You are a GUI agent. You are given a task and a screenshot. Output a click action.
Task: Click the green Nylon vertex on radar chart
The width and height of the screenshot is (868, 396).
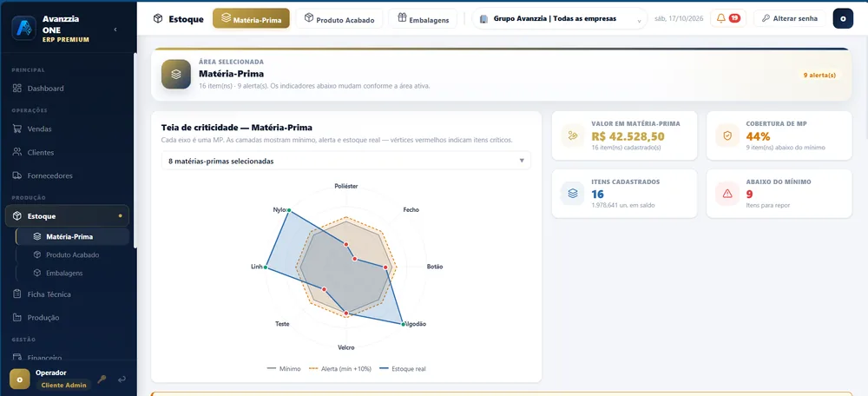coord(288,210)
